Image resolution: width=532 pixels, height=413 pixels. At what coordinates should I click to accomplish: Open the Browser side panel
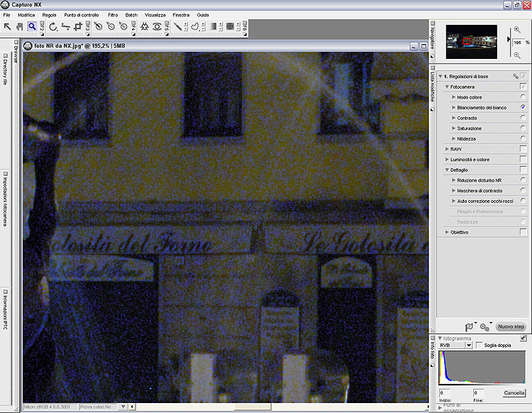click(16, 51)
